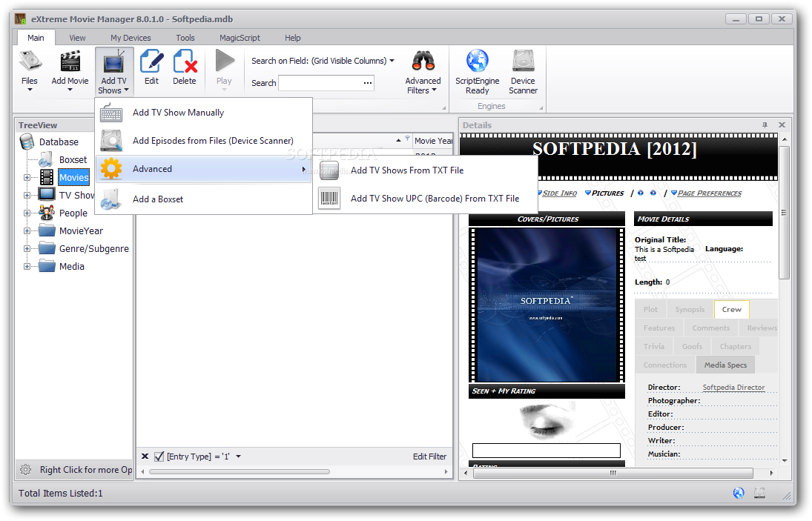Click the Seen closed-eye icon
The width and height of the screenshot is (812, 521).
click(547, 421)
